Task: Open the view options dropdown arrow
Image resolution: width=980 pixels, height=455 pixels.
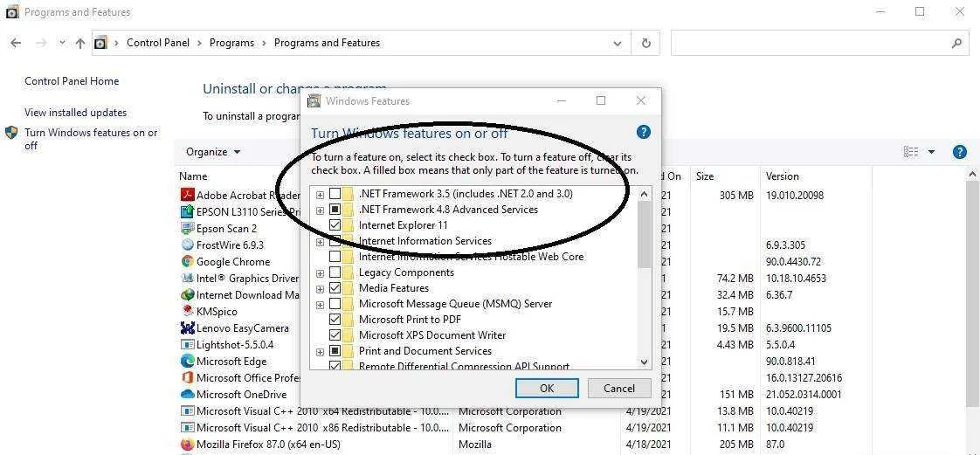Action: point(931,152)
